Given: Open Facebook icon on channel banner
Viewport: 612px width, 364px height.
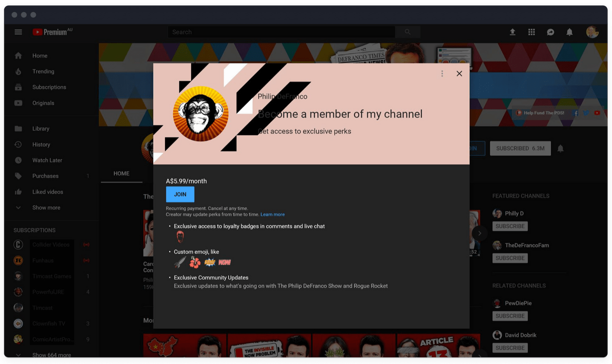Looking at the screenshot, I should pyautogui.click(x=576, y=113).
